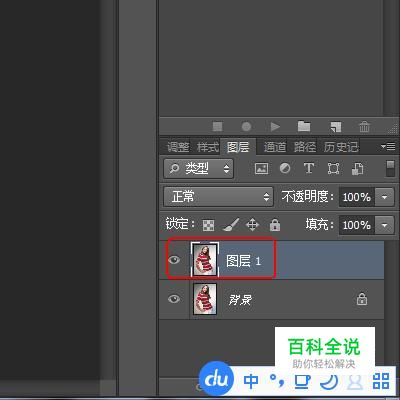This screenshot has height=400, width=400.
Task: Lock all padlock icon
Action: click(275, 225)
